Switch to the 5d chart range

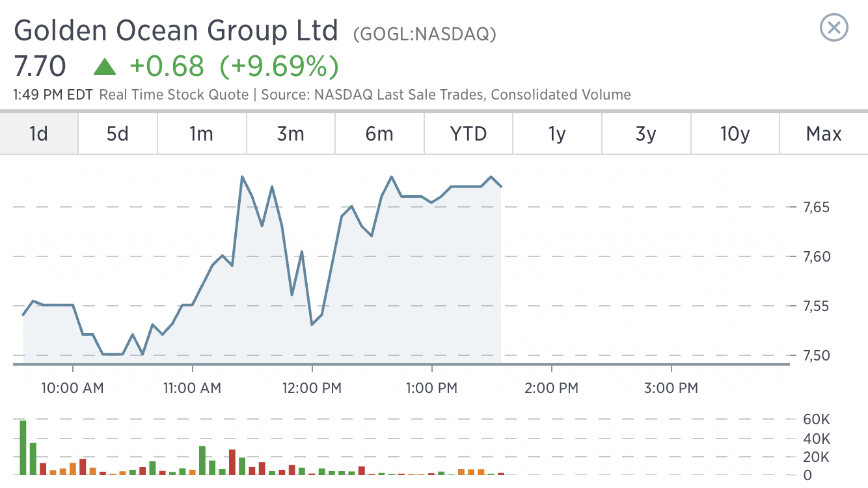118,134
